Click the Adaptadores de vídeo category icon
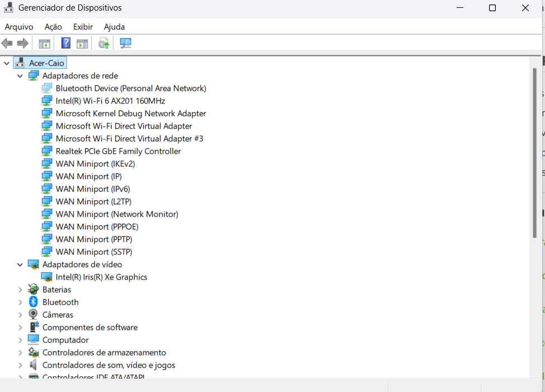The image size is (545, 392). coord(34,265)
